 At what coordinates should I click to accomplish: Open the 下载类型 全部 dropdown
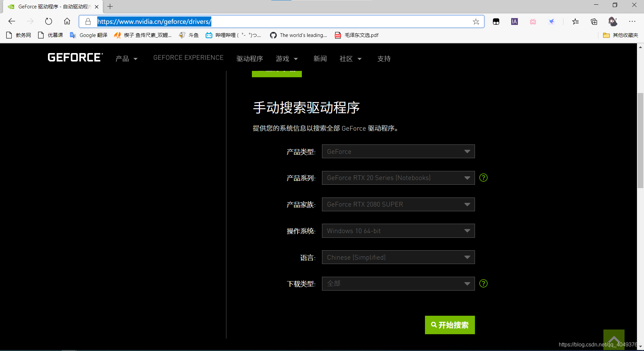398,284
